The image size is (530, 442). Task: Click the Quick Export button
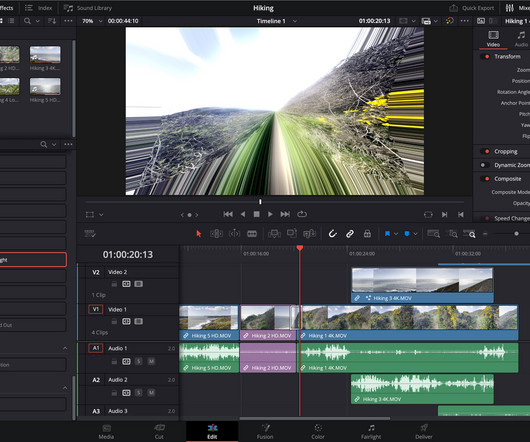click(x=472, y=8)
